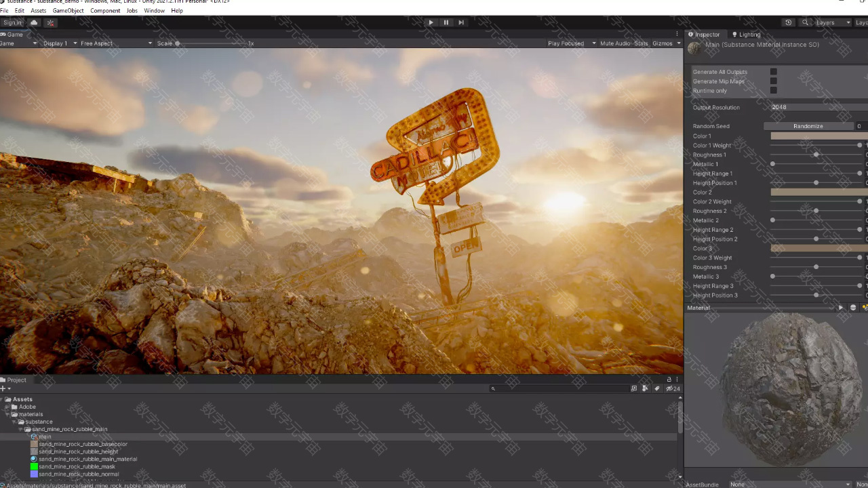Open the Assets menu

click(39, 11)
